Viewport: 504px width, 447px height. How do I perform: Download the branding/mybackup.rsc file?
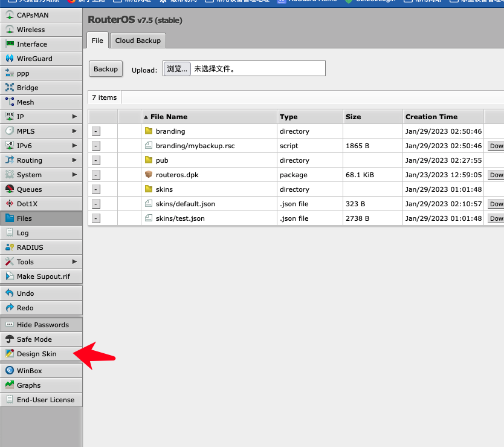point(496,146)
